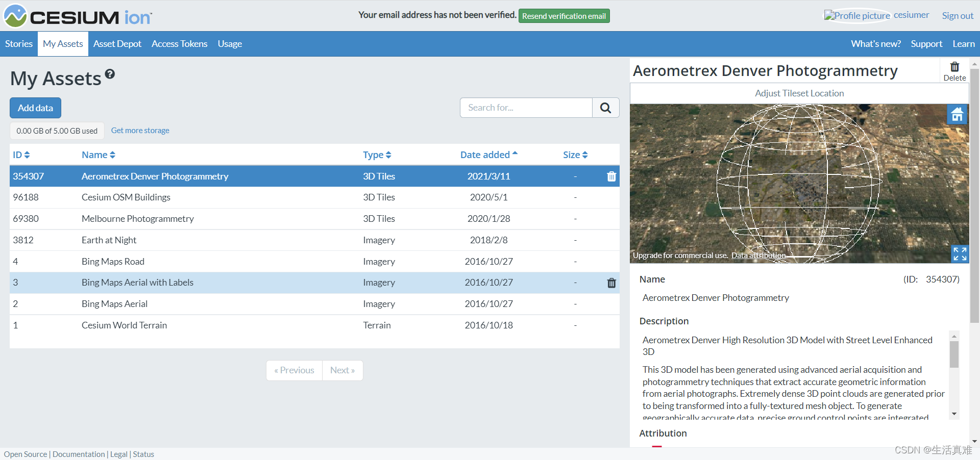Click ID 96188 cell

[x=26, y=197]
